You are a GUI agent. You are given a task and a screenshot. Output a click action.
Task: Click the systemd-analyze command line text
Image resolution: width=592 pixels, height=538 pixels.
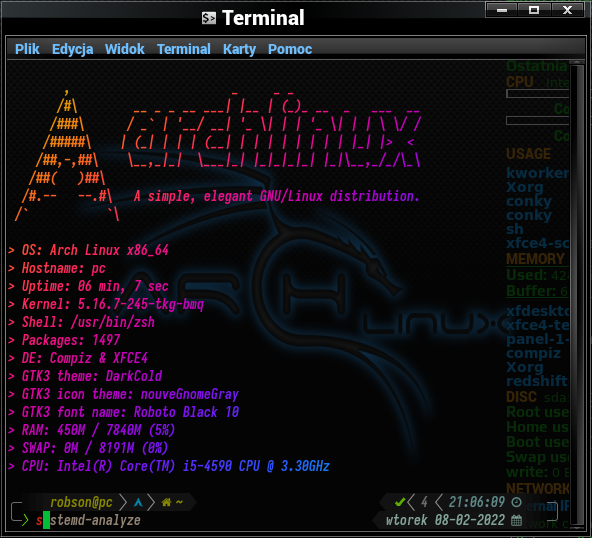coord(88,520)
